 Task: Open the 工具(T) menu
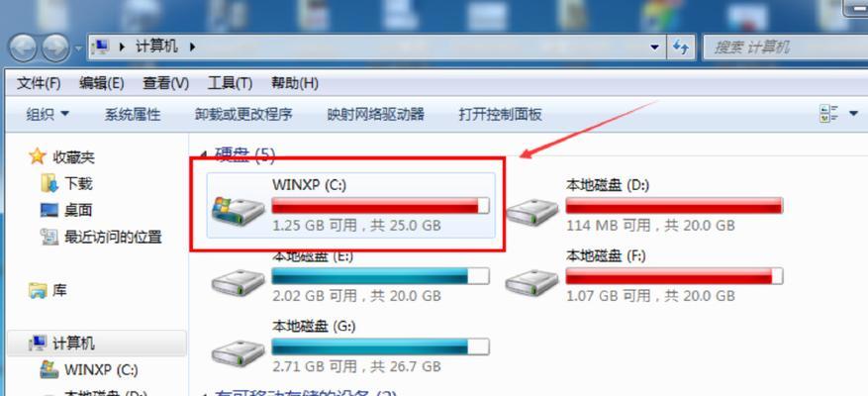click(x=230, y=83)
